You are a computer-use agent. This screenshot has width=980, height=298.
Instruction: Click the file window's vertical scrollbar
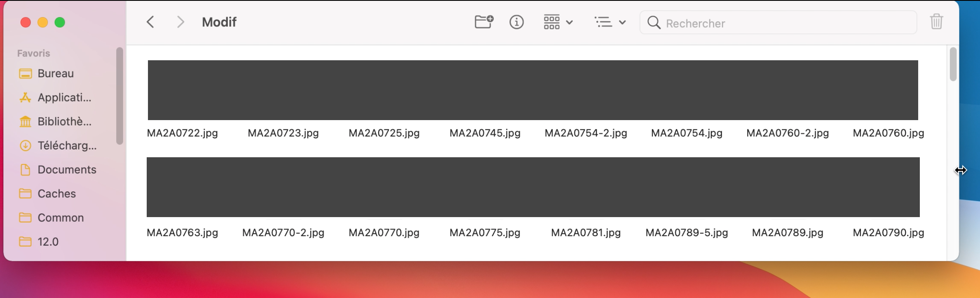coord(953,64)
